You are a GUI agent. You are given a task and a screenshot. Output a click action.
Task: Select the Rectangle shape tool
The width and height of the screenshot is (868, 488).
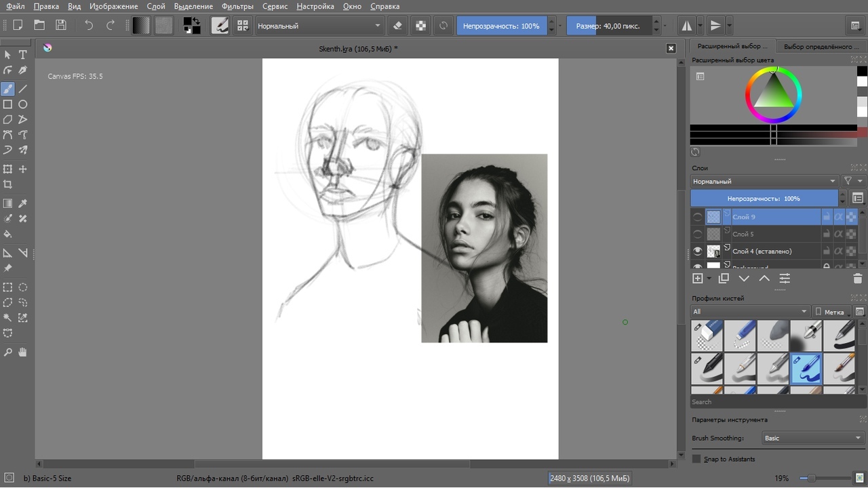(7, 104)
